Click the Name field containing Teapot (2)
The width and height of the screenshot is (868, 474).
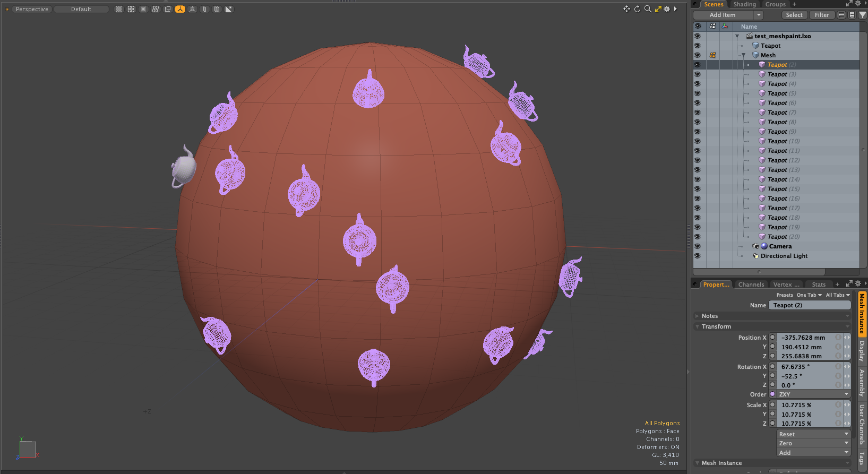(x=810, y=305)
